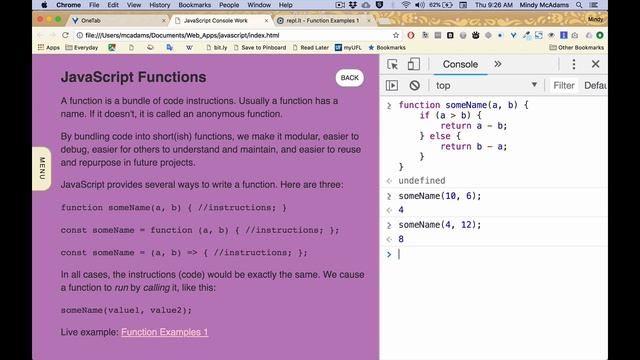This screenshot has height=360, width=640.
Task: Click the Read Later bookmark
Action: (311, 47)
